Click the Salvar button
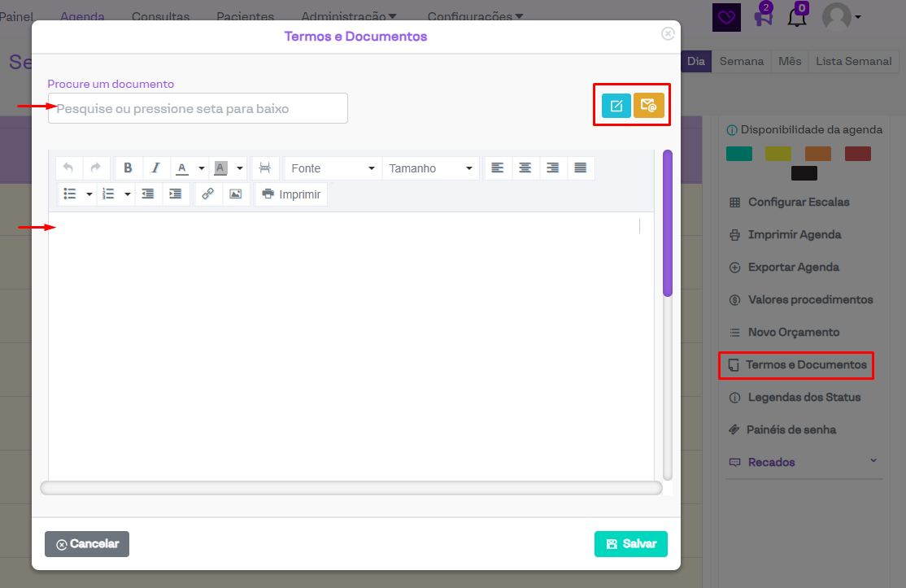The image size is (906, 588). 630,544
